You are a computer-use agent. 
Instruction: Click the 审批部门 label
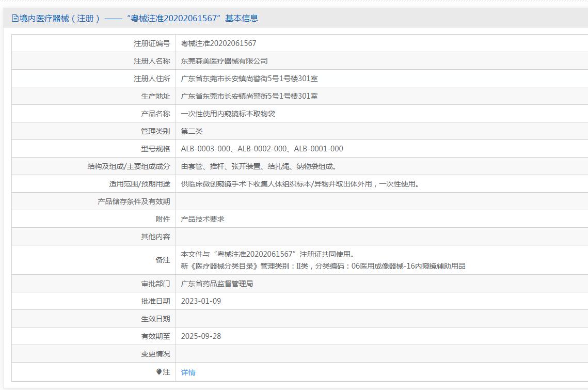155,284
